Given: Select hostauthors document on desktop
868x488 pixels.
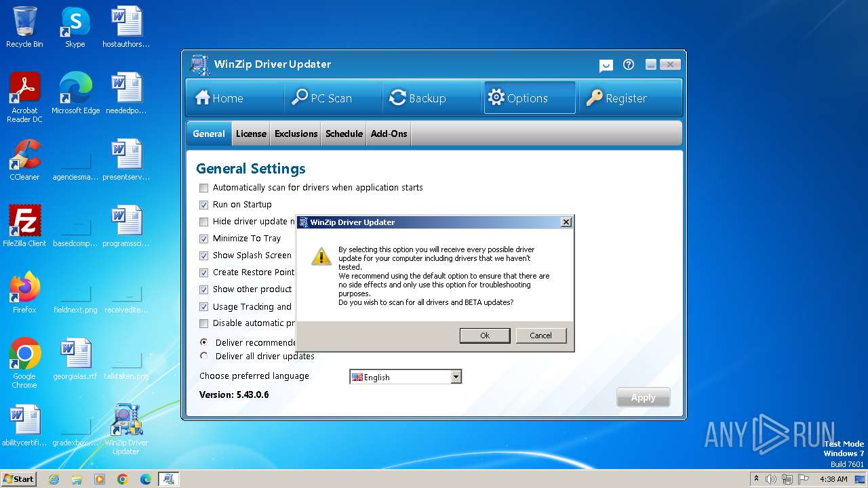Looking at the screenshot, I should pyautogui.click(x=126, y=27).
